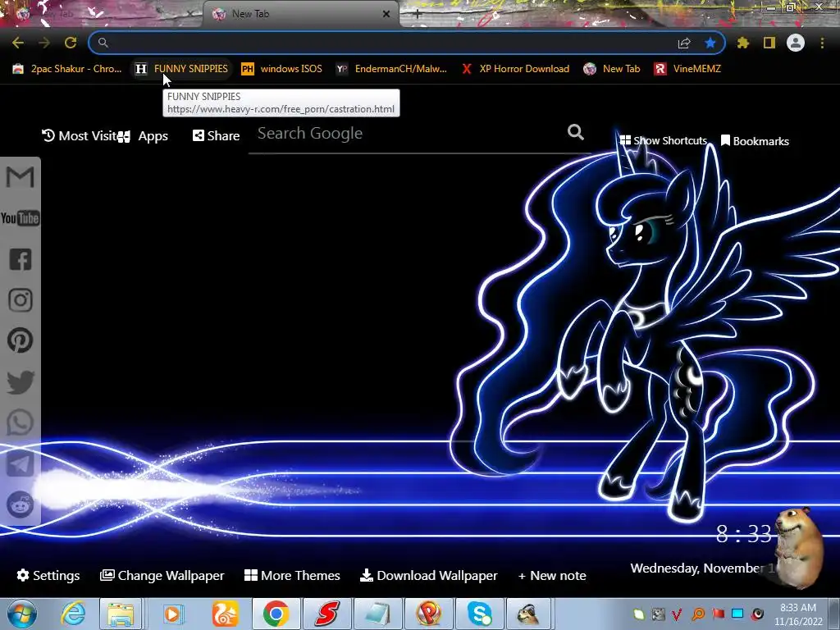Viewport: 840px width, 630px height.
Task: Open the YouTube sidebar shortcut
Action: pyautogui.click(x=20, y=218)
